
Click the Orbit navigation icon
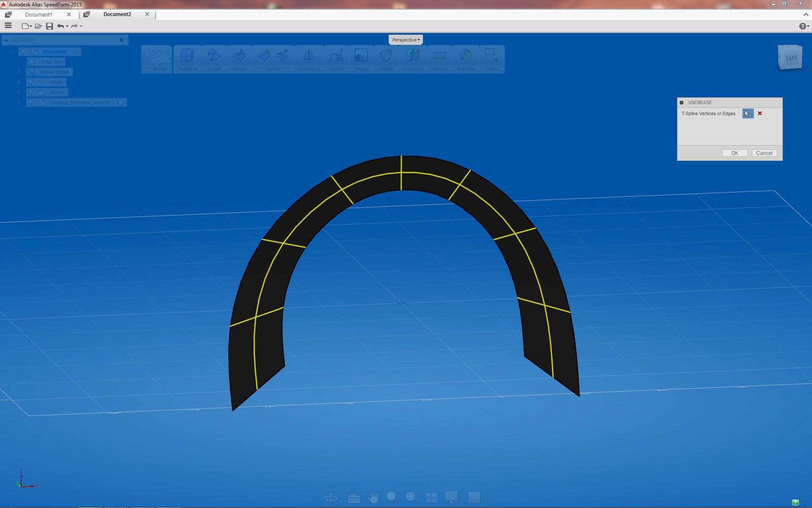[x=331, y=497]
